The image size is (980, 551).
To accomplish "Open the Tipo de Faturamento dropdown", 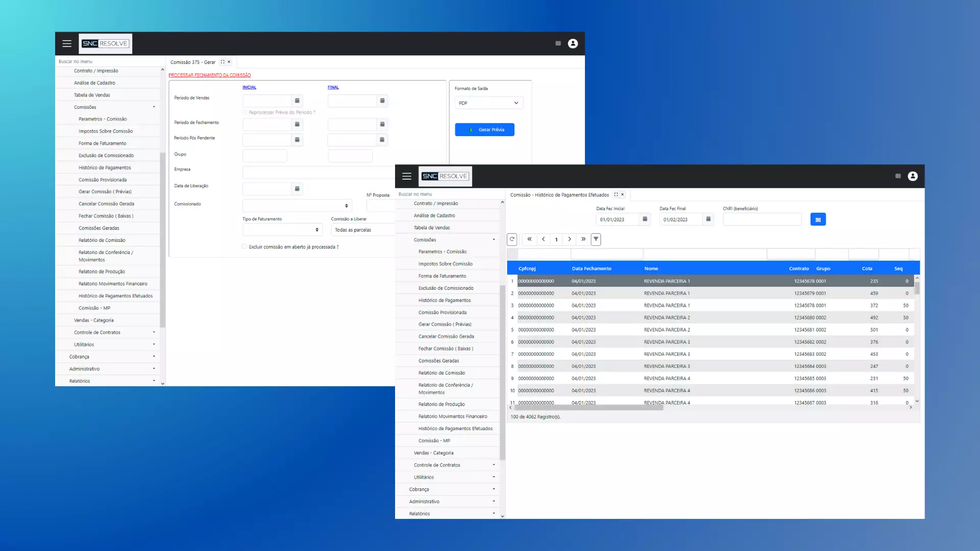I will [x=282, y=230].
